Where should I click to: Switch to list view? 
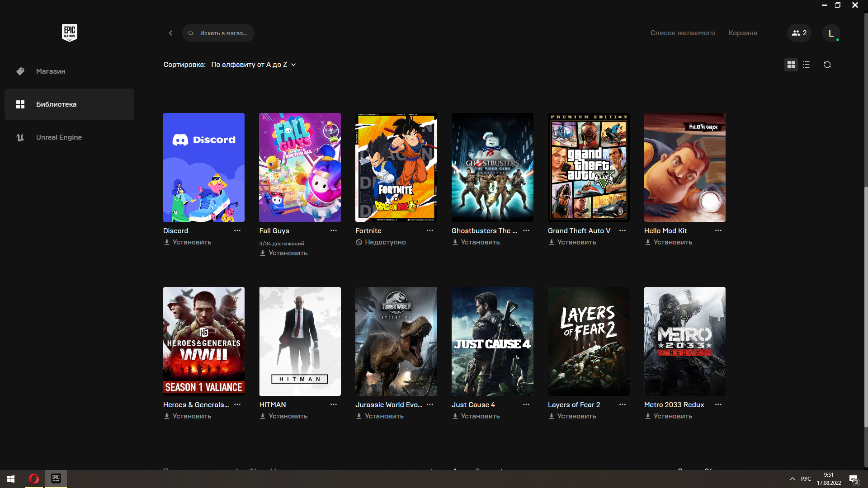pyautogui.click(x=806, y=65)
